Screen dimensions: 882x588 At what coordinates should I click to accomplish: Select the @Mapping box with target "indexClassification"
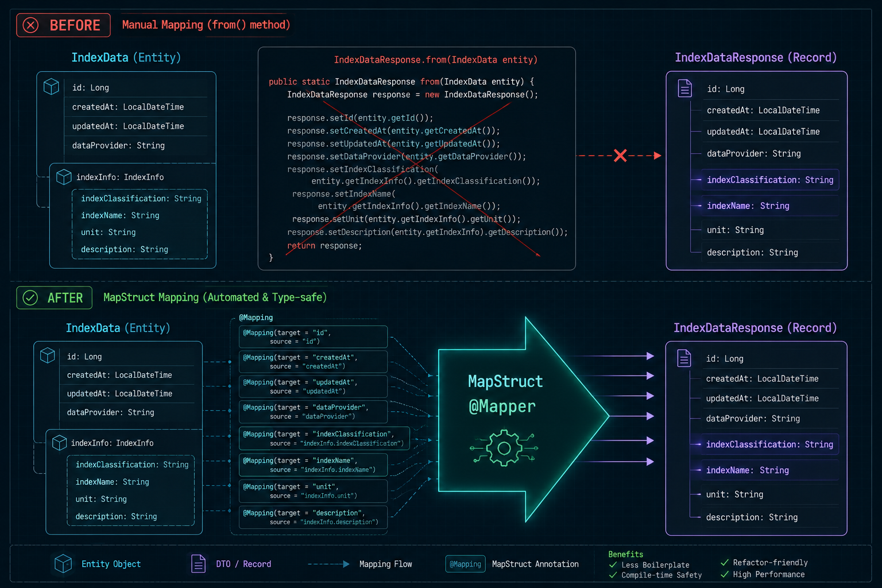coord(324,438)
